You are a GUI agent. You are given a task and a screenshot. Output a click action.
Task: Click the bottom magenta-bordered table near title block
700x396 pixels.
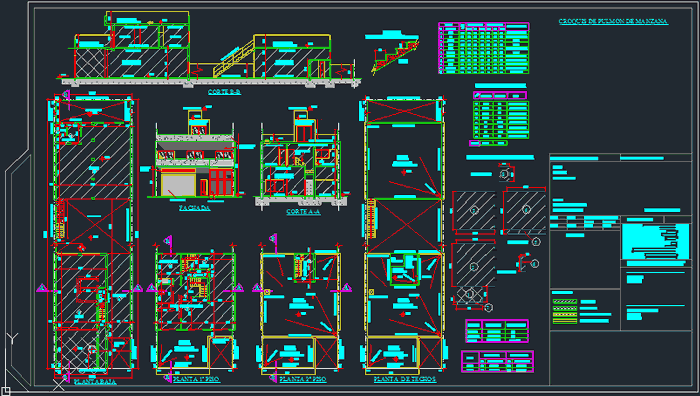pos(497,361)
